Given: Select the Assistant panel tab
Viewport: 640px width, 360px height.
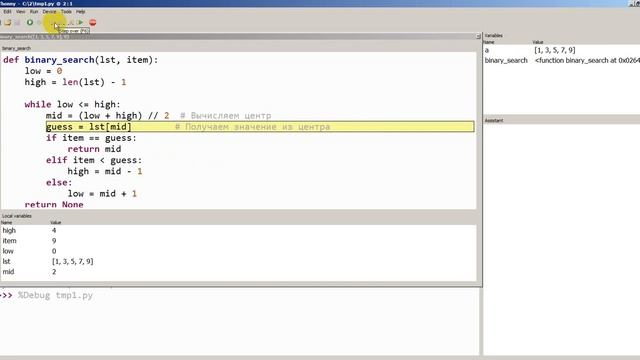Looking at the screenshot, I should 494,120.
